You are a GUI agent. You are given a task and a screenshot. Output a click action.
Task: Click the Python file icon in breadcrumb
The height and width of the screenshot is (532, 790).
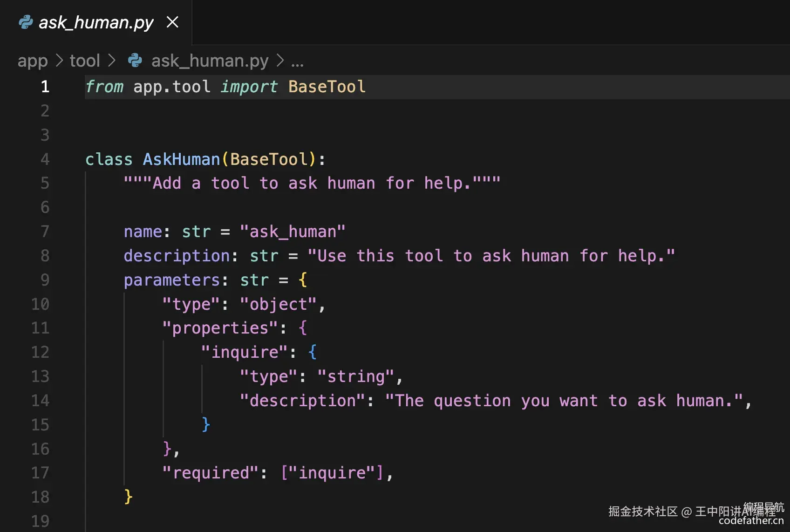[x=135, y=60]
